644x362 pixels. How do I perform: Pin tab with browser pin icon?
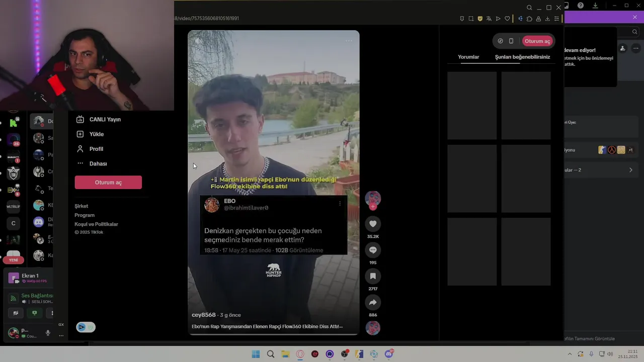coord(462,19)
